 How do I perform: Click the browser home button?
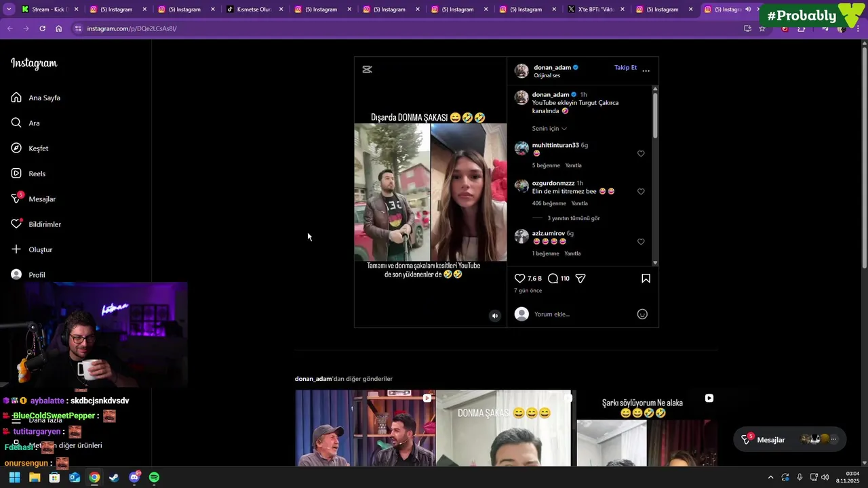point(59,28)
